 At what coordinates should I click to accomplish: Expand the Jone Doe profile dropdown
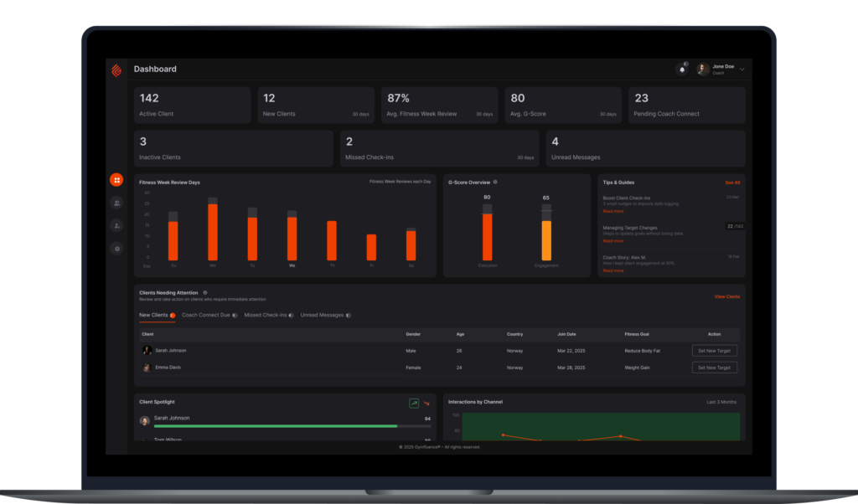[742, 69]
